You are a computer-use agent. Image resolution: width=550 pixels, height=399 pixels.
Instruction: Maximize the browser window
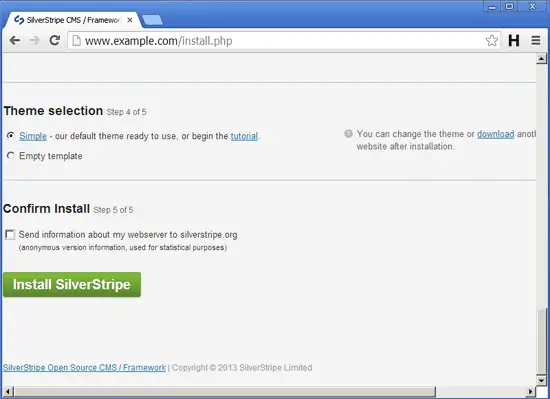pyautogui.click(x=509, y=6)
